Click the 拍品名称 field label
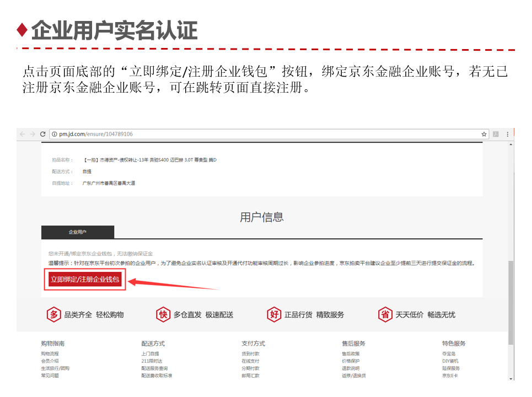 coord(62,160)
